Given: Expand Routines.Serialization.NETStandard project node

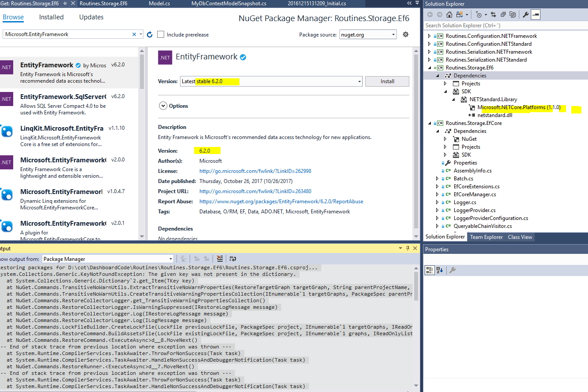Looking at the screenshot, I should pyautogui.click(x=430, y=60).
